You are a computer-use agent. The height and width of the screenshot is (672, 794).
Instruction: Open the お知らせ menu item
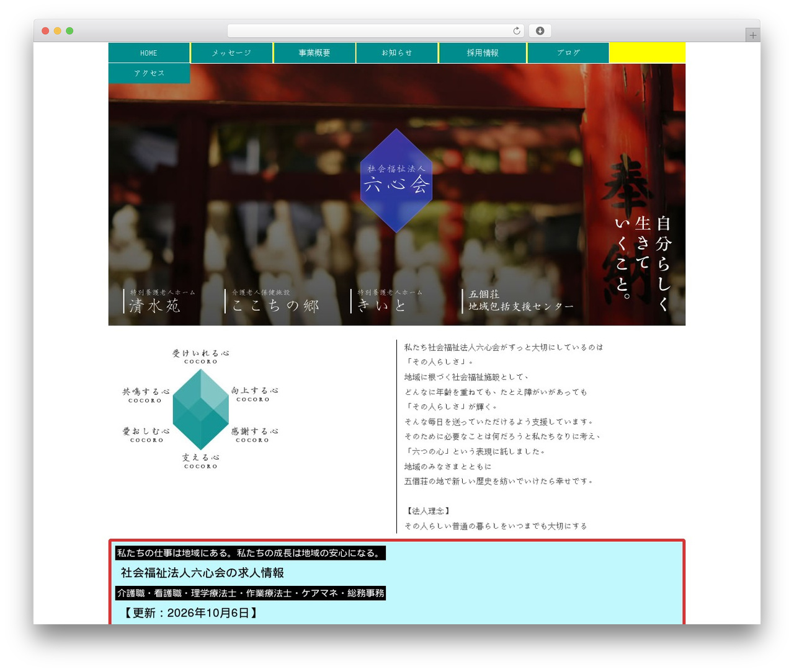coord(397,53)
